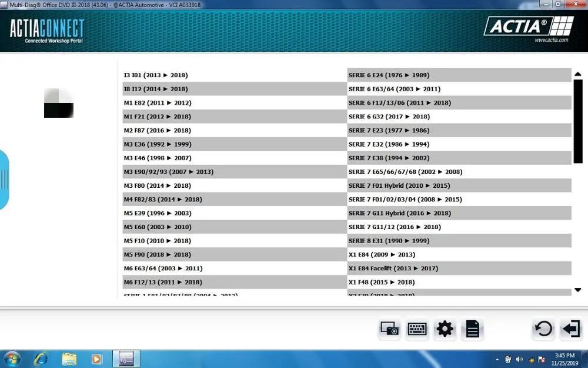Select M3 E90/92/93 (2007 - 2013)
Viewport: 588px width, 368px height.
[x=235, y=171]
